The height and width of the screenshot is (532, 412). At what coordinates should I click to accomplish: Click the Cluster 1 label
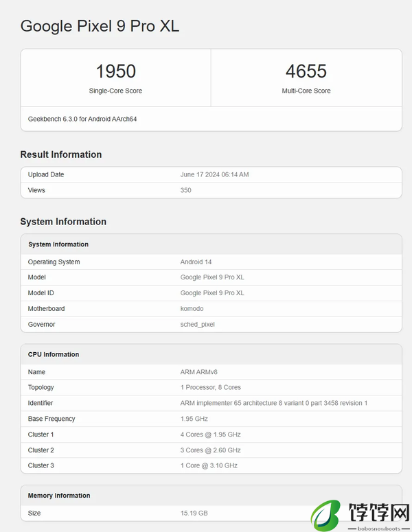[41, 435]
